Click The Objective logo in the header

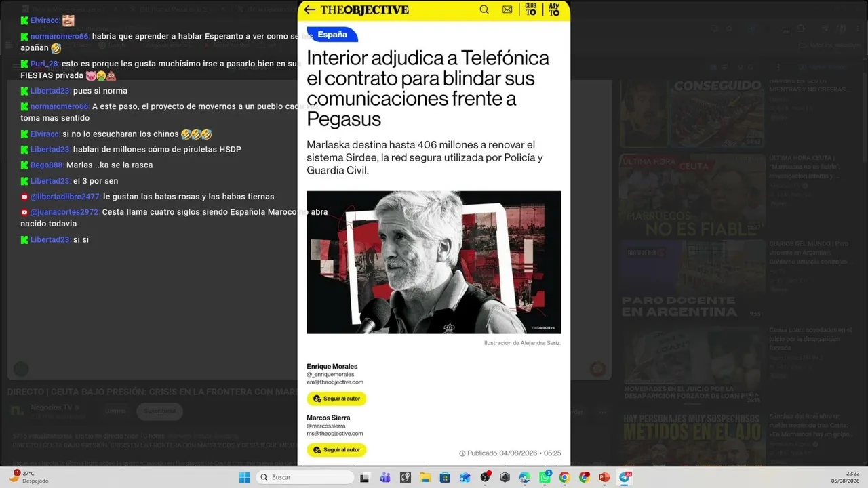pos(365,9)
